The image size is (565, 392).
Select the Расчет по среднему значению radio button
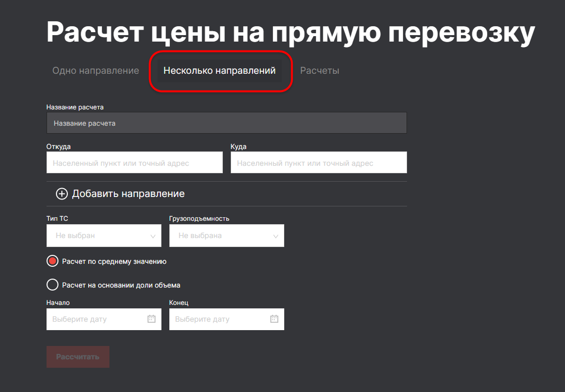[52, 261]
